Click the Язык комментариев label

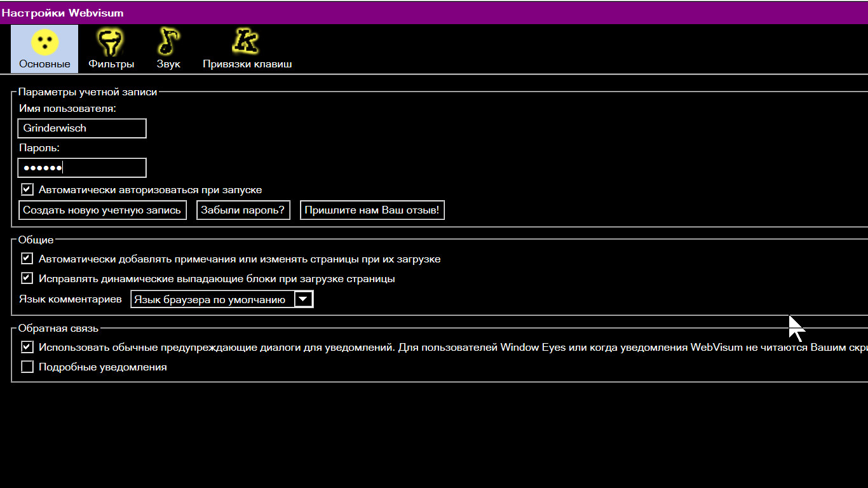(x=71, y=299)
